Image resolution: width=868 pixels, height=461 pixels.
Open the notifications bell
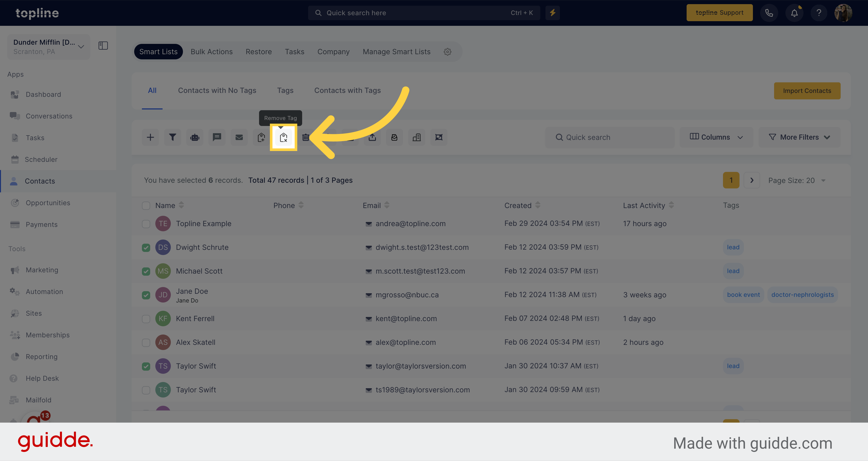[794, 13]
